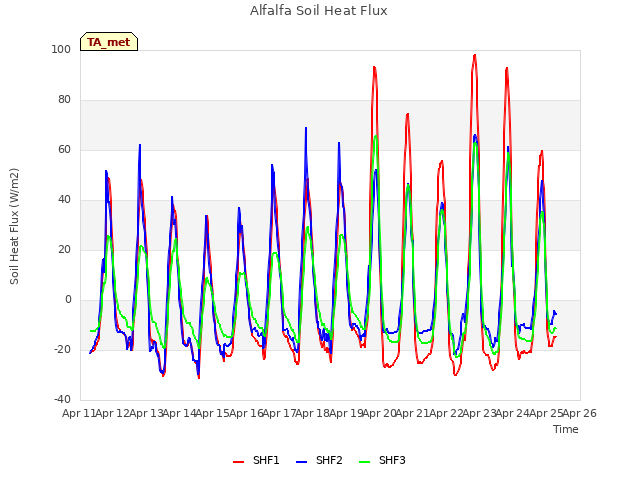This screenshot has width=640, height=480.
Task: Click the Apr 20 x-axis tick label
Action: (x=379, y=413)
